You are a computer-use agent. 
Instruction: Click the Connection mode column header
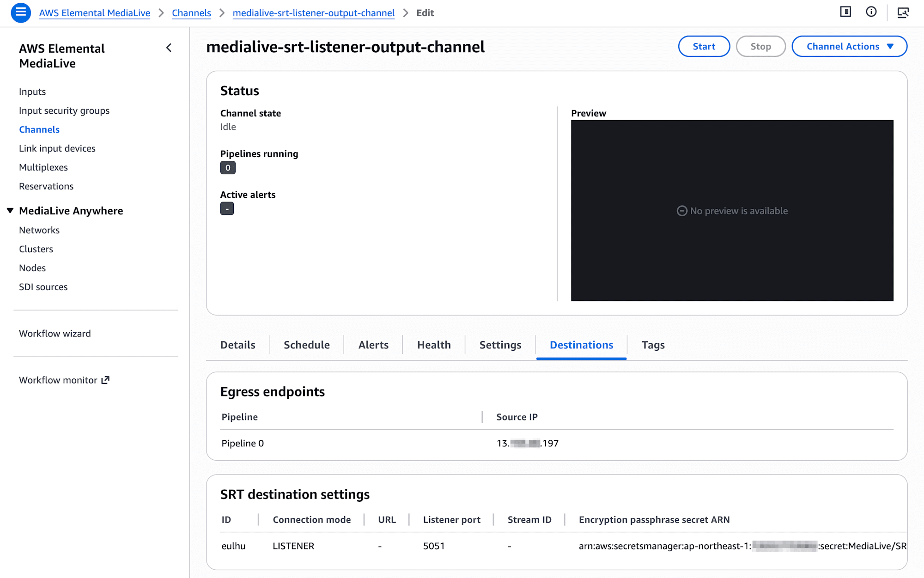tap(312, 519)
